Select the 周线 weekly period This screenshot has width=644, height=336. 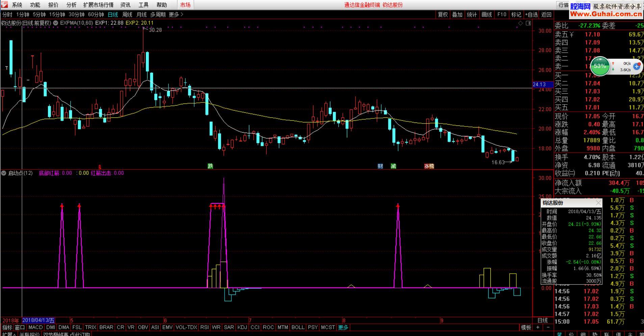pyautogui.click(x=127, y=15)
